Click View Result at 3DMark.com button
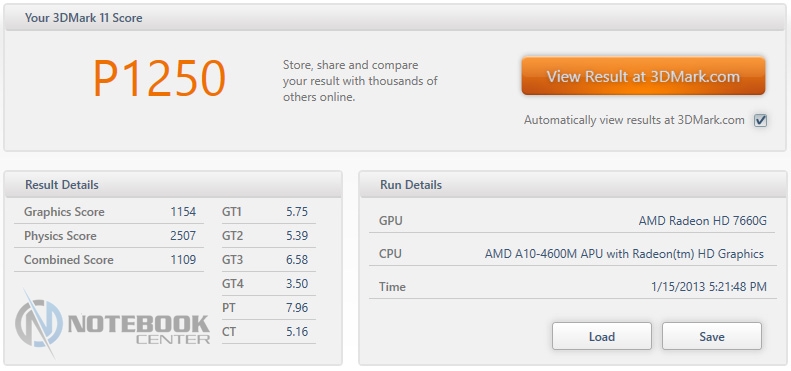 coord(643,76)
